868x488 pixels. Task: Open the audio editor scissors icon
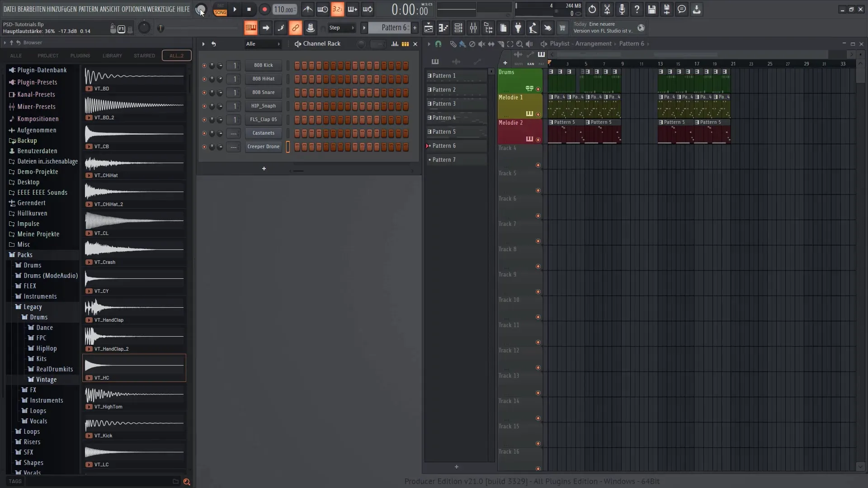[607, 9]
